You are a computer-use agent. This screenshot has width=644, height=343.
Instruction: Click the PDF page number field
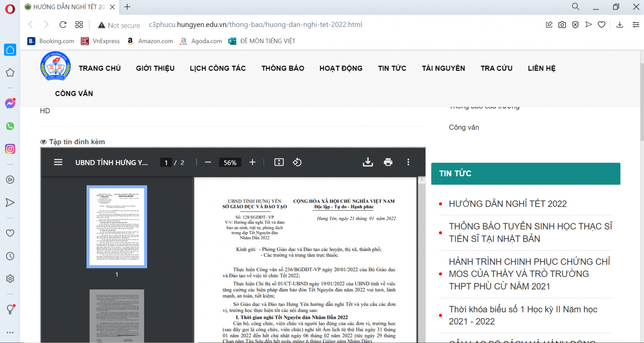(x=166, y=162)
